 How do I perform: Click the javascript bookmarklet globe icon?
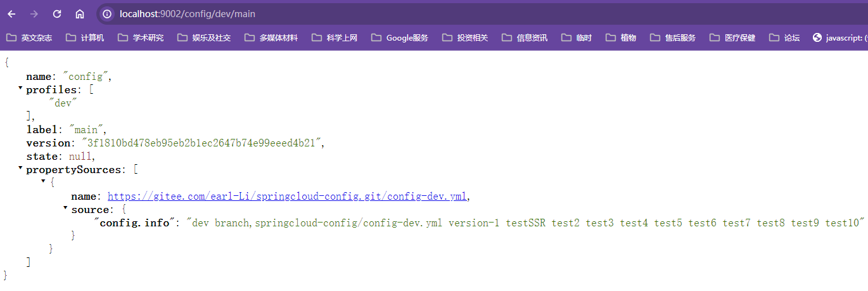click(x=817, y=38)
